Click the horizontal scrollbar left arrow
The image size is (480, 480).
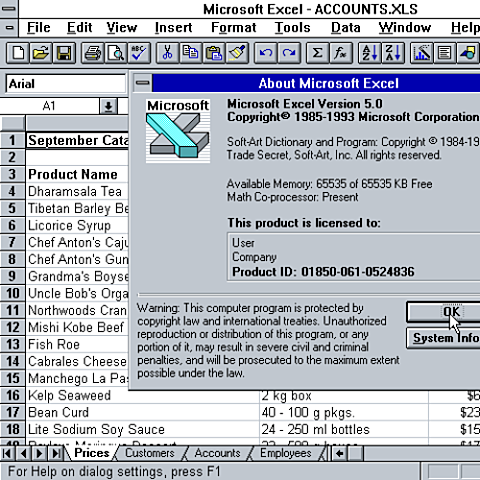[340, 453]
